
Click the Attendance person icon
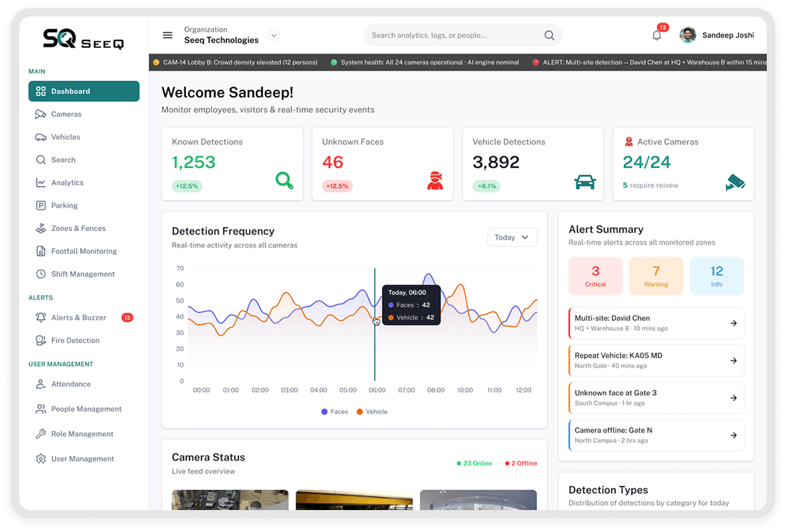click(40, 384)
